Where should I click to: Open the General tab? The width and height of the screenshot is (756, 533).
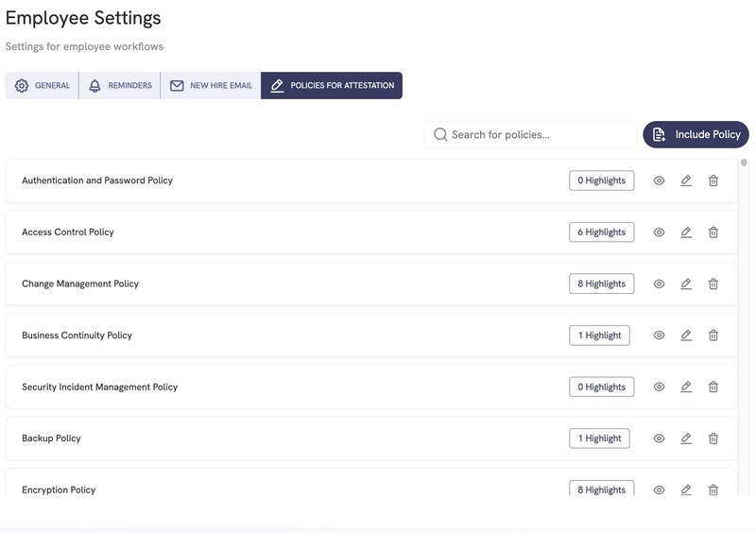pyautogui.click(x=42, y=85)
